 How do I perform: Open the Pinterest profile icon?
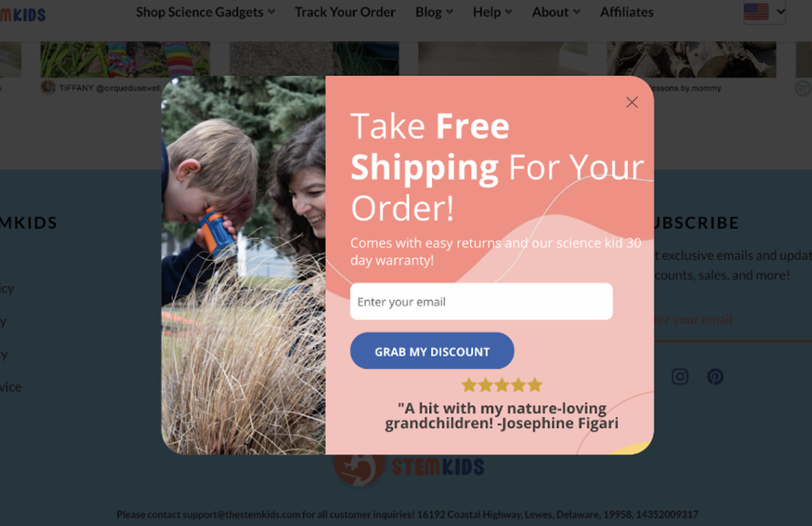(715, 376)
